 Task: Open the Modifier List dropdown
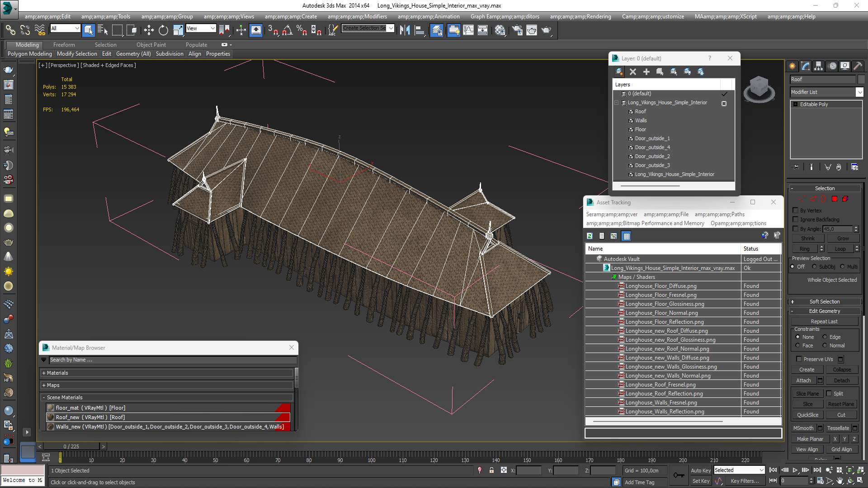point(860,92)
